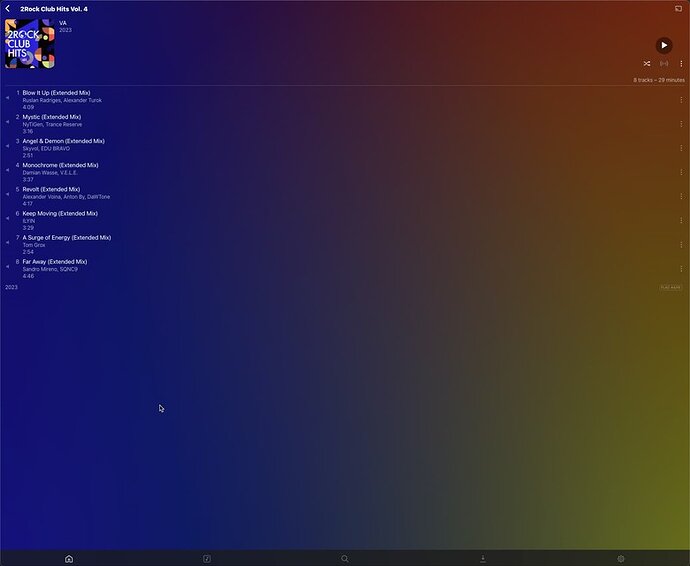
Task: Click the small arrow left of Revolt
Action: point(7,194)
